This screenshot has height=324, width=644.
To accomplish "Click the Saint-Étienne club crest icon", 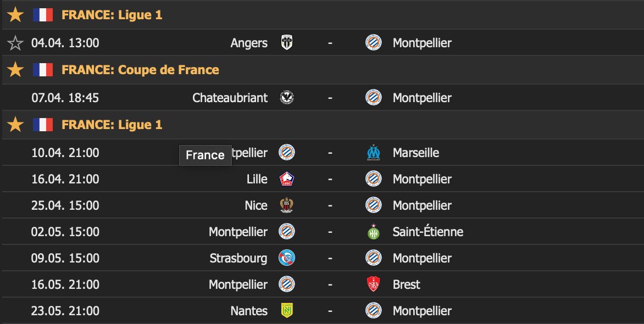I will coord(374,232).
